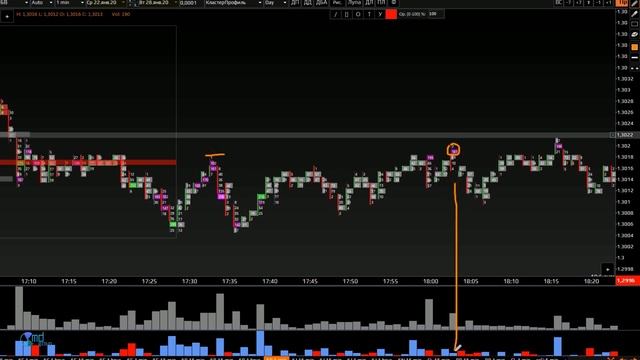This screenshot has height=360, width=640.
Task: Open the start date picker dropdown
Action: 105,2
